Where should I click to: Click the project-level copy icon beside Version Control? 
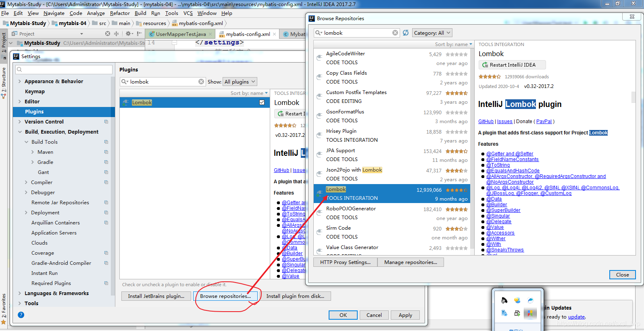point(106,122)
